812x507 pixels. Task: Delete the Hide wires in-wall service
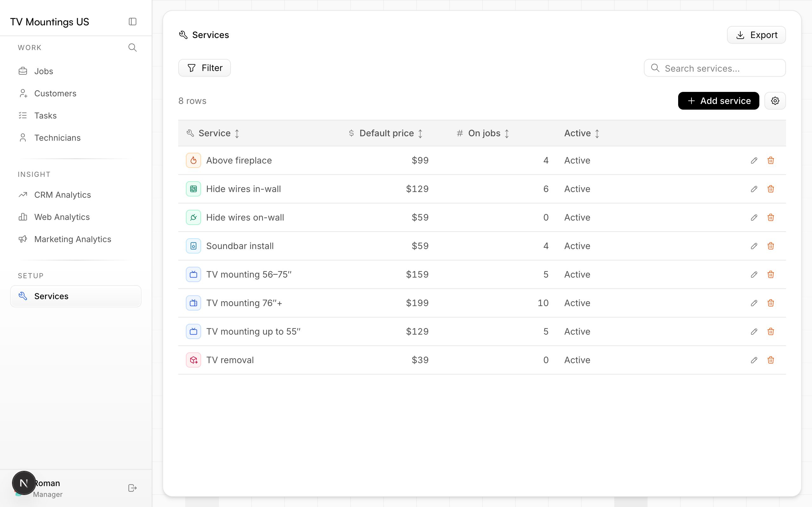point(771,189)
